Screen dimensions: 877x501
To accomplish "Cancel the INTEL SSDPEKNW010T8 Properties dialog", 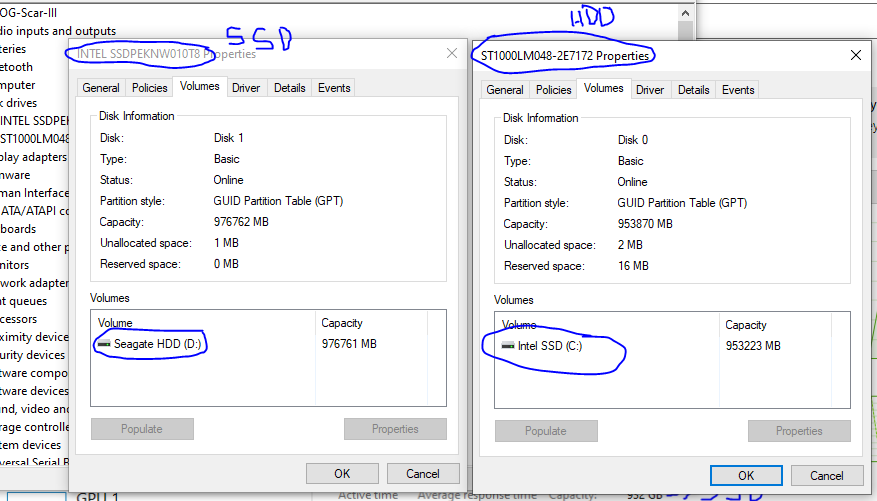I will tap(423, 474).
